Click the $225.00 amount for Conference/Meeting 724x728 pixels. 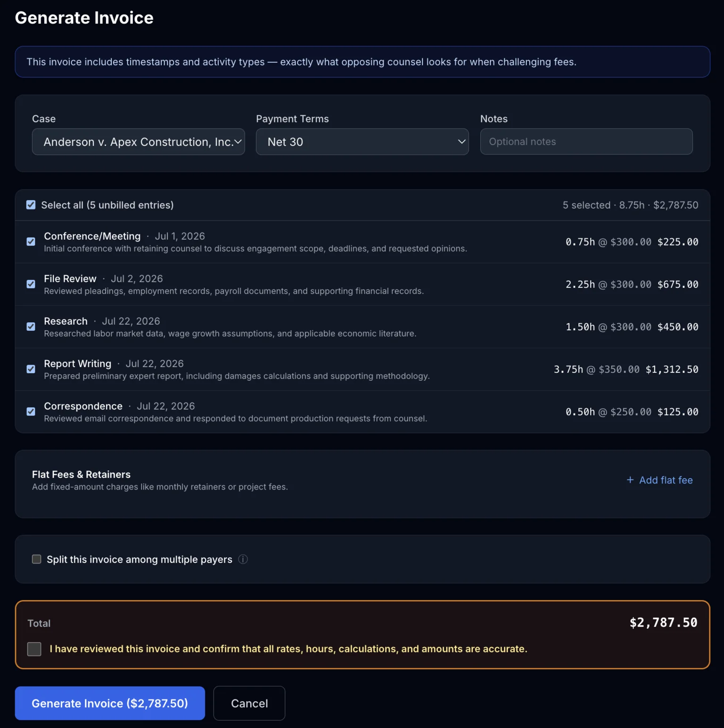(678, 242)
